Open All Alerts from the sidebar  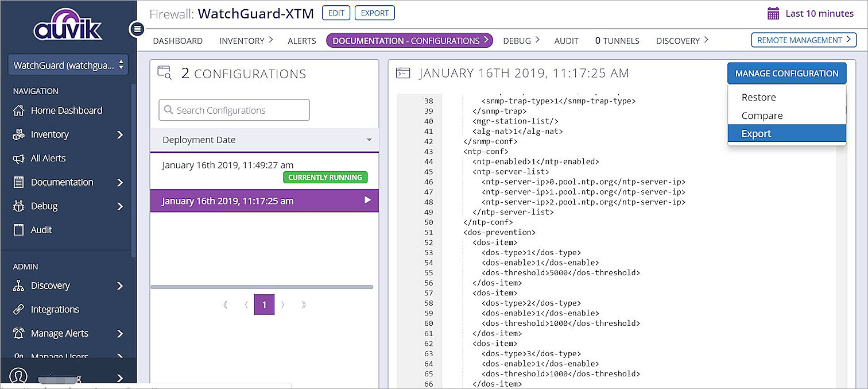[x=19, y=158]
